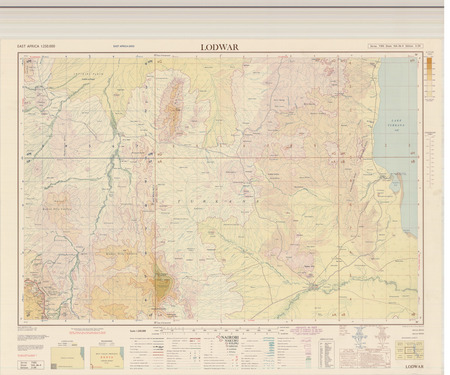Click the NAIROBI text in the legend
Viewport: 450px width, 375px height.
[229, 338]
